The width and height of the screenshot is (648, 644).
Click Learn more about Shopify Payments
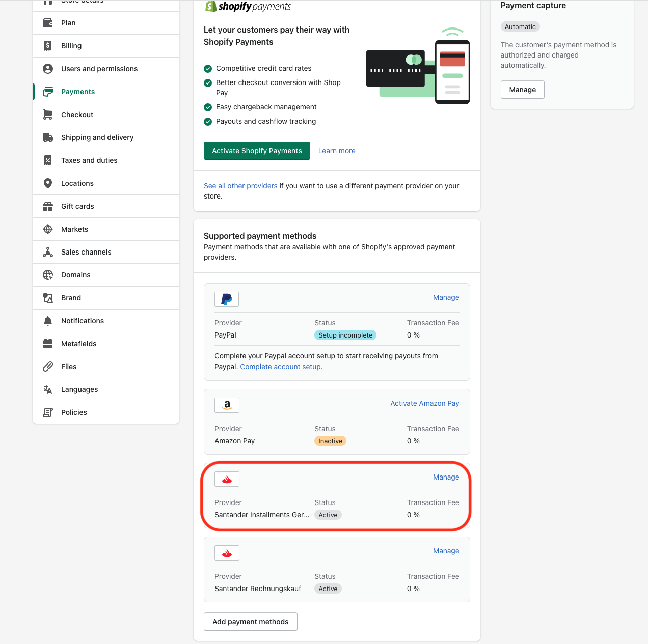click(x=337, y=151)
